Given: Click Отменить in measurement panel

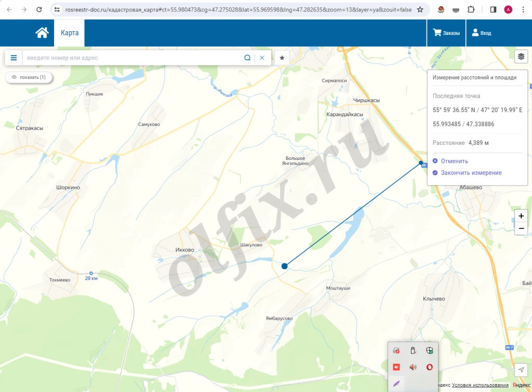Looking at the screenshot, I should [x=454, y=161].
